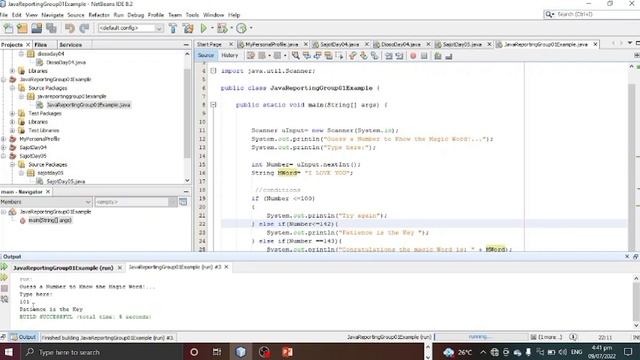Click the Shift Line Left icon
Image resolution: width=640 pixels, height=360 pixels.
pos(389,56)
